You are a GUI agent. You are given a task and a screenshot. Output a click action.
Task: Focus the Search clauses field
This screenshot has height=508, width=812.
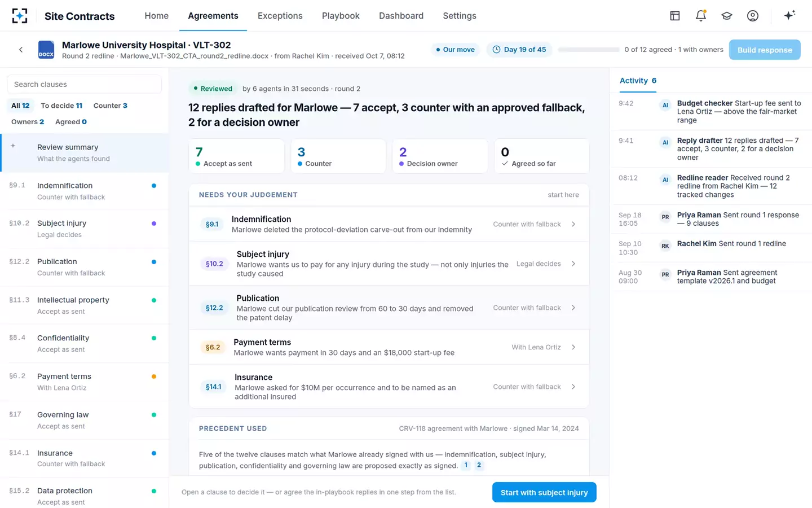pos(85,84)
